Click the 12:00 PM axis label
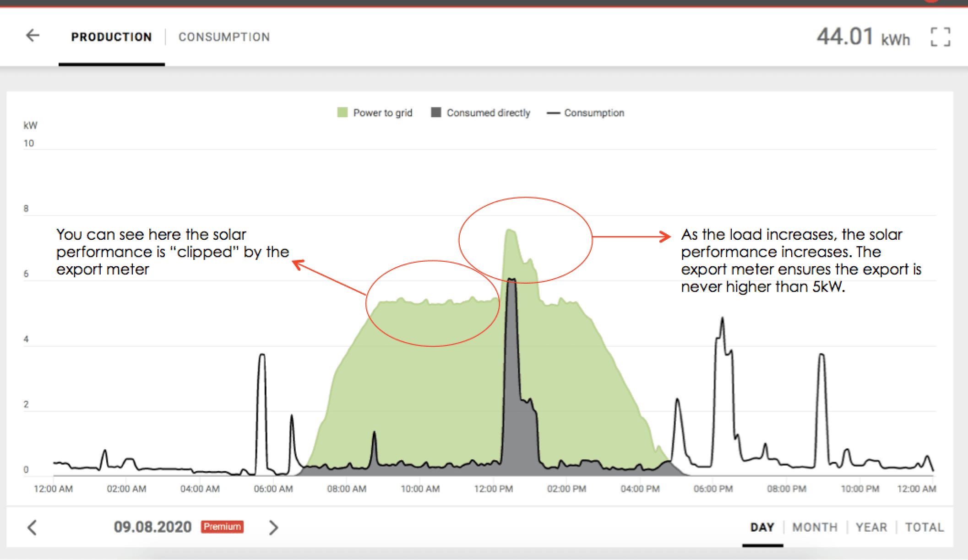 (494, 489)
